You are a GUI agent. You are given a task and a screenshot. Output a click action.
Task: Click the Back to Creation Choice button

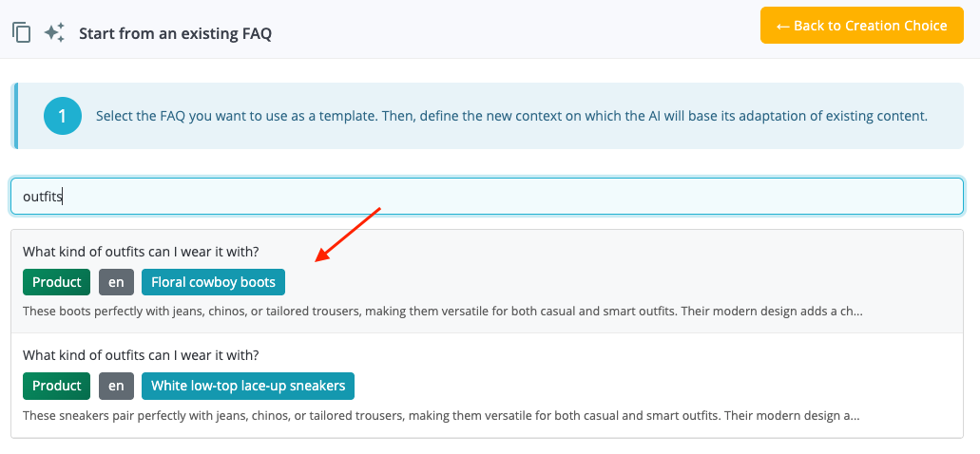click(862, 26)
